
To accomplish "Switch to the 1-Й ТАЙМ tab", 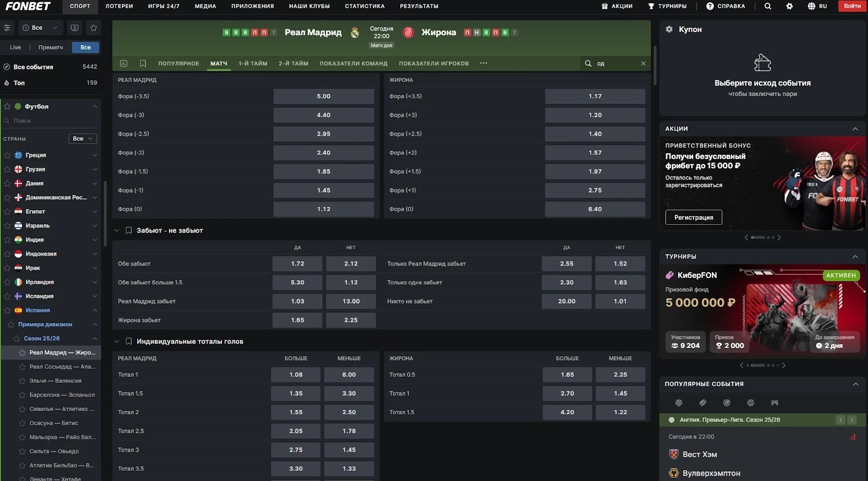I will point(253,64).
